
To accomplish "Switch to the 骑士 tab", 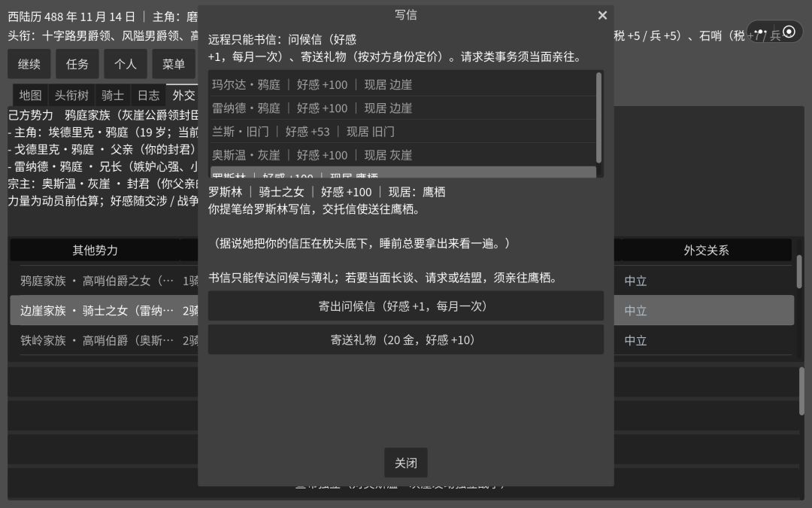I will pos(113,96).
